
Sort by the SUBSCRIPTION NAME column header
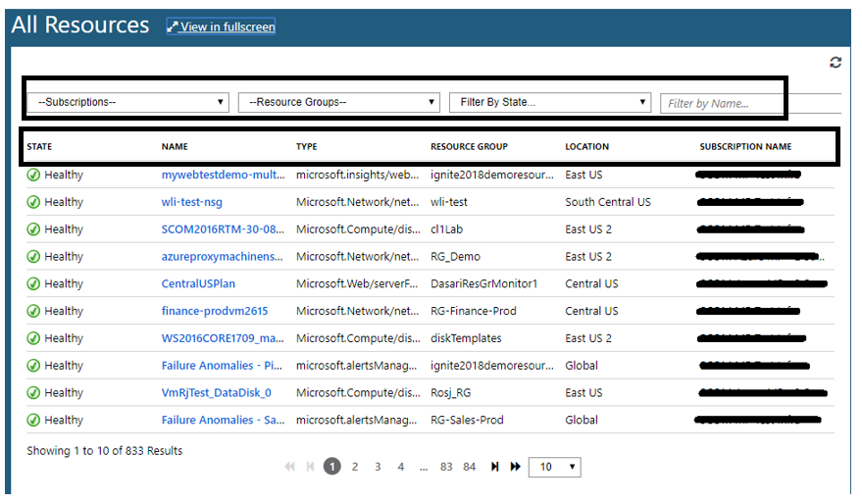tap(745, 147)
